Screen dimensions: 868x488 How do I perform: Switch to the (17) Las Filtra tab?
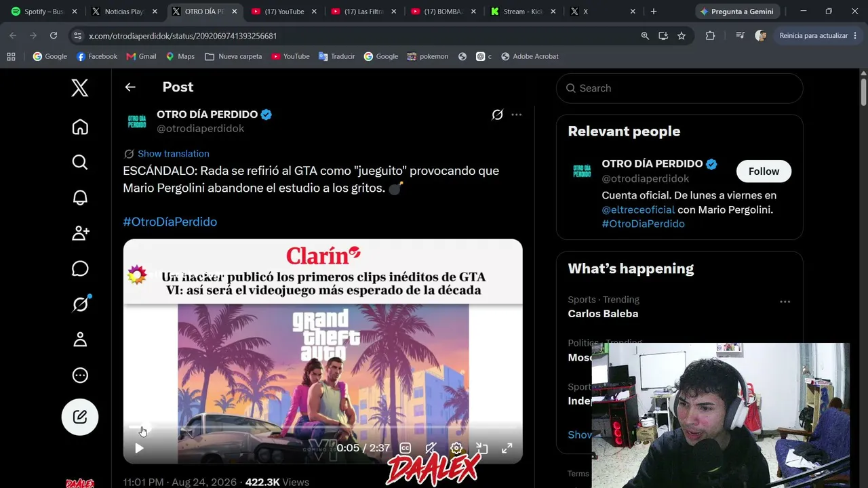pos(363,12)
